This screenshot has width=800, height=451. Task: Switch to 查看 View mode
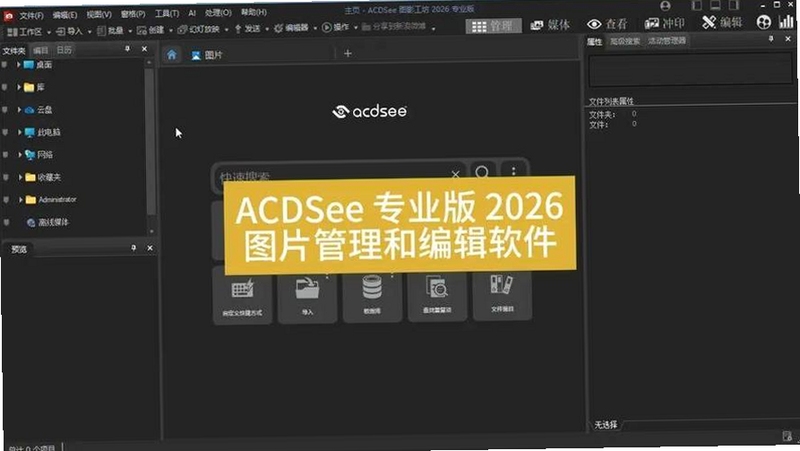[607, 24]
